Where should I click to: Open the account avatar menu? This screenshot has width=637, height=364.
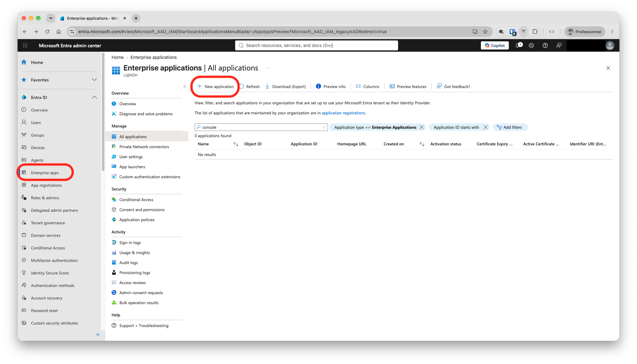(x=610, y=45)
